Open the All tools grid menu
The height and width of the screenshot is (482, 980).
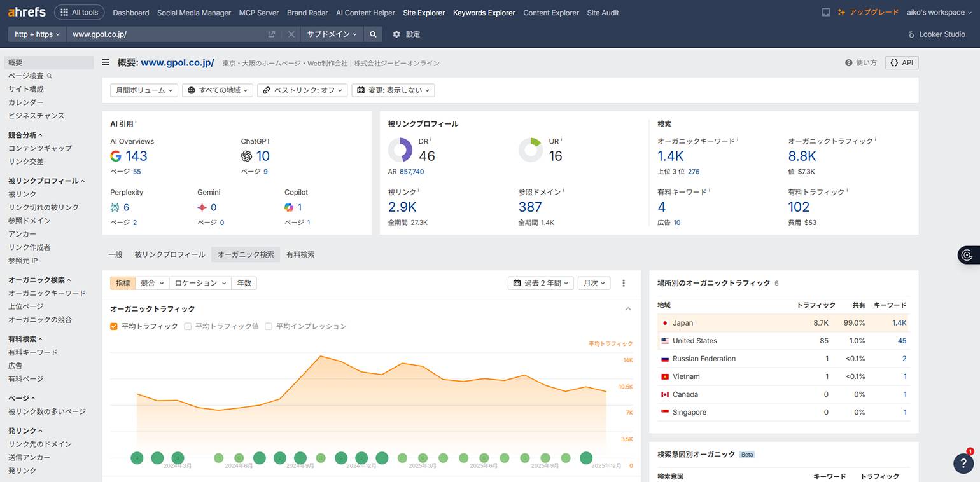79,12
